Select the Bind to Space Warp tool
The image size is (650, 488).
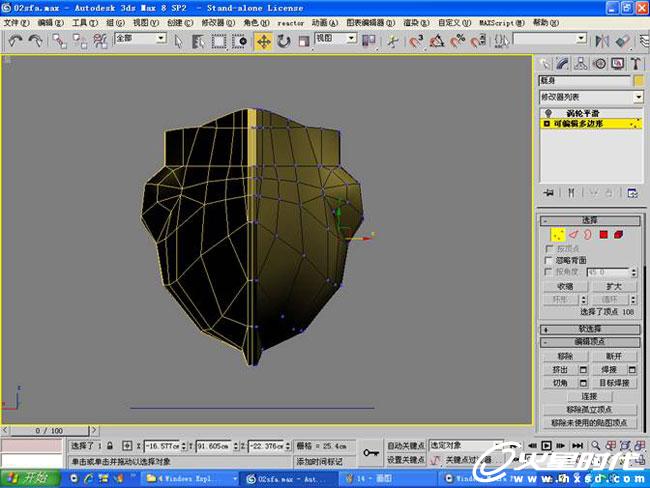pyautogui.click(x=100, y=41)
